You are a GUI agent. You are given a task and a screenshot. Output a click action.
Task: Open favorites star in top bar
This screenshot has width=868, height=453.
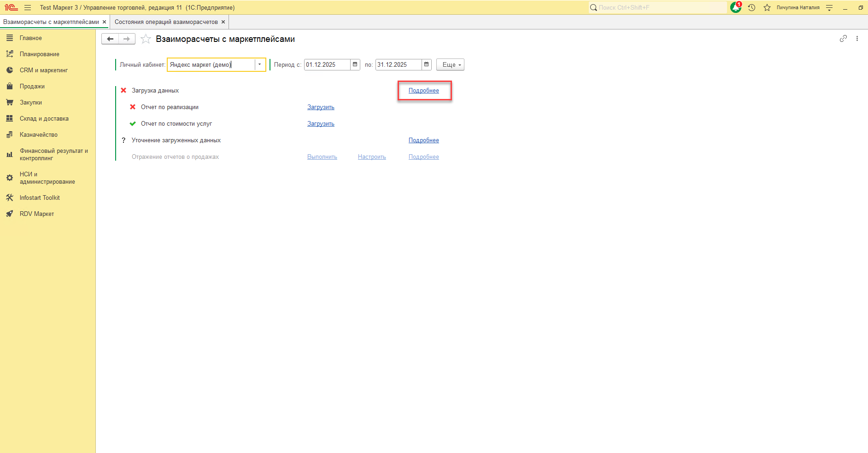(x=767, y=8)
